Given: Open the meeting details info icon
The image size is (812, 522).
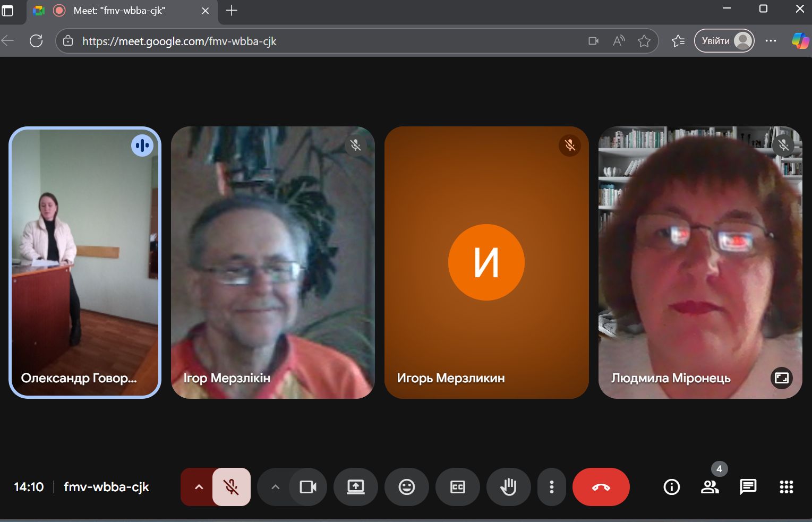Looking at the screenshot, I should [x=671, y=487].
